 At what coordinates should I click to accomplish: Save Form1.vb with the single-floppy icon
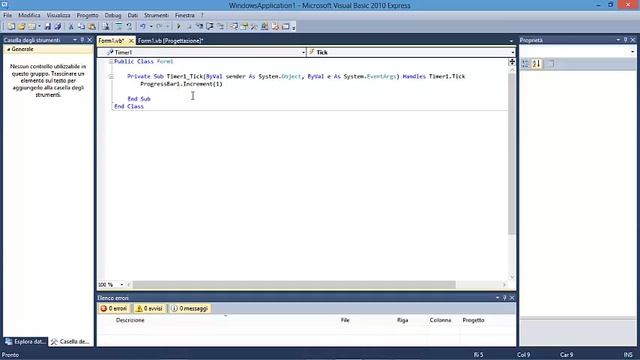pos(48,27)
